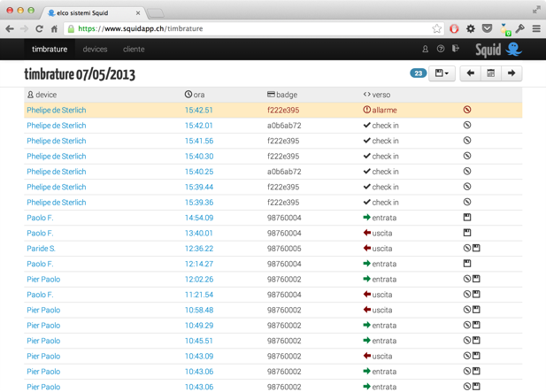The image size is (546, 392).
Task: Click the wrench extension icon in toolbar
Action: 519,28
